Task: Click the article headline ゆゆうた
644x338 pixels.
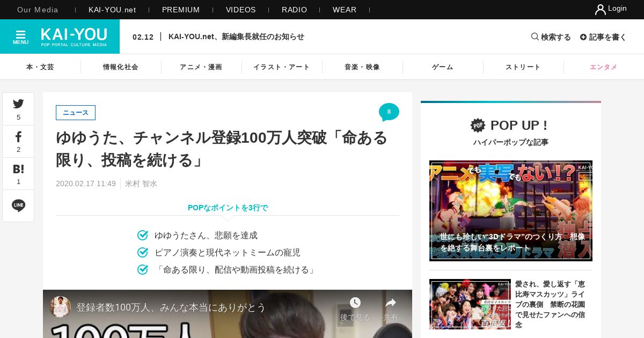Action: 222,149
